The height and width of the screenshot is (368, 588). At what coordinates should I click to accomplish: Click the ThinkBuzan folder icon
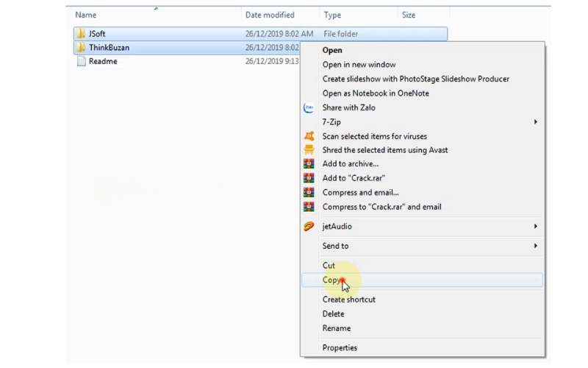tap(80, 47)
